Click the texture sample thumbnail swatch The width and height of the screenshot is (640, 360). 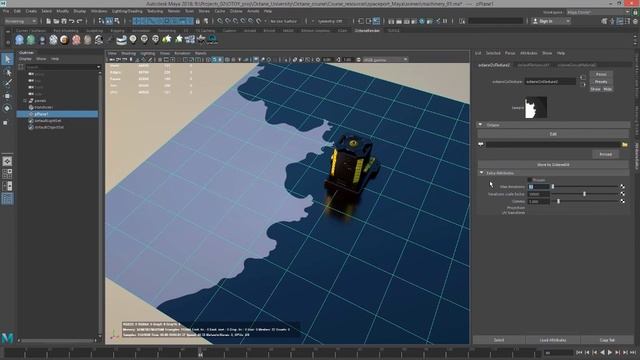[x=536, y=107]
